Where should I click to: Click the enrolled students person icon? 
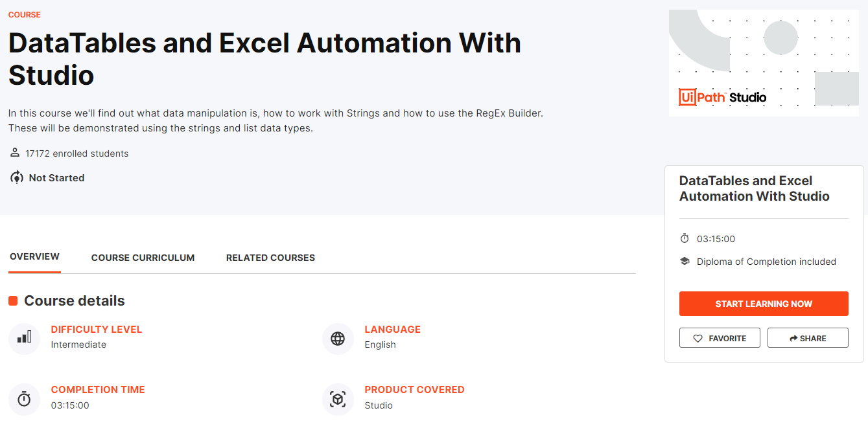coord(15,153)
